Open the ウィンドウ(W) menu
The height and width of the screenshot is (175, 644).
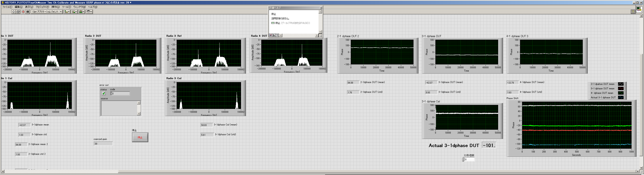[79, 7]
